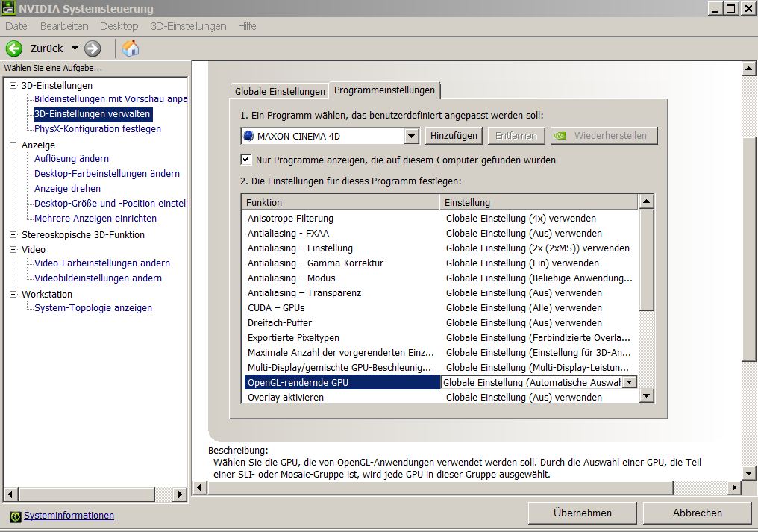
Task: Select Multi-Display/gemischte GPU-Beschleunigung row
Action: point(440,368)
